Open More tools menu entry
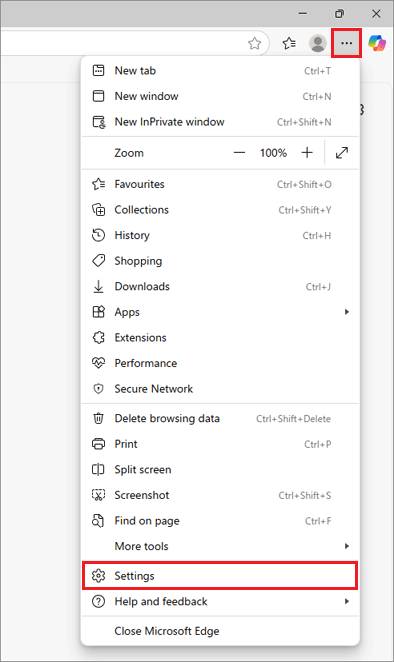 [220, 546]
